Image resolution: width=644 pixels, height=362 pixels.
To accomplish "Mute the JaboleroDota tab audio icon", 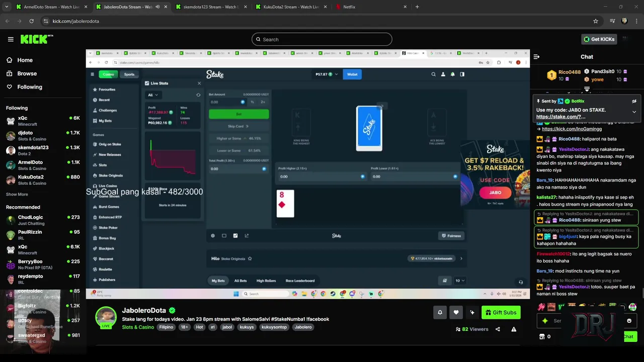I will tap(157, 7).
